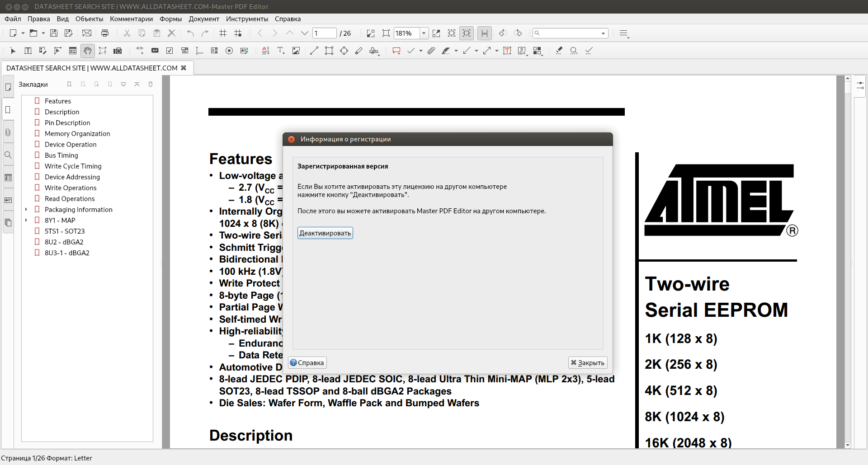
Task: Open the toolbar options hamburger menu
Action: click(624, 33)
